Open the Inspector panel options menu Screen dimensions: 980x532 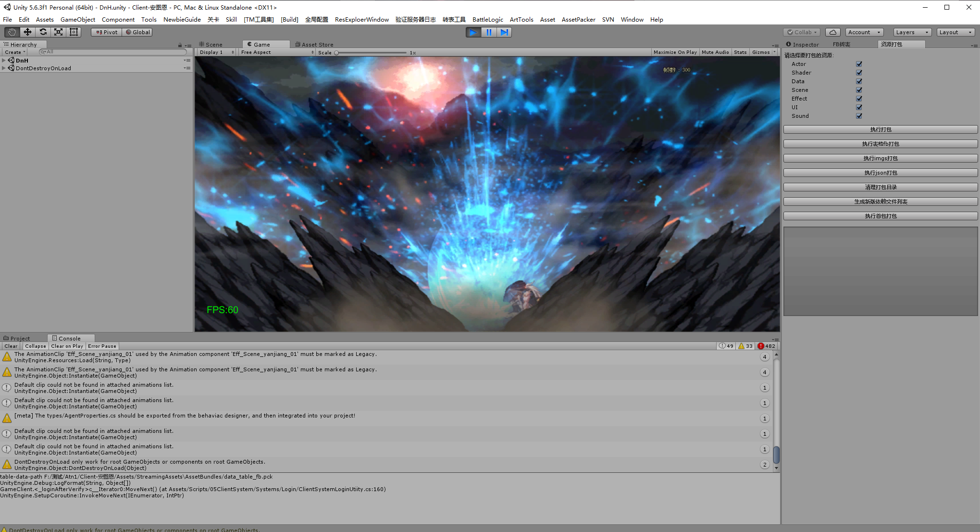pos(974,45)
